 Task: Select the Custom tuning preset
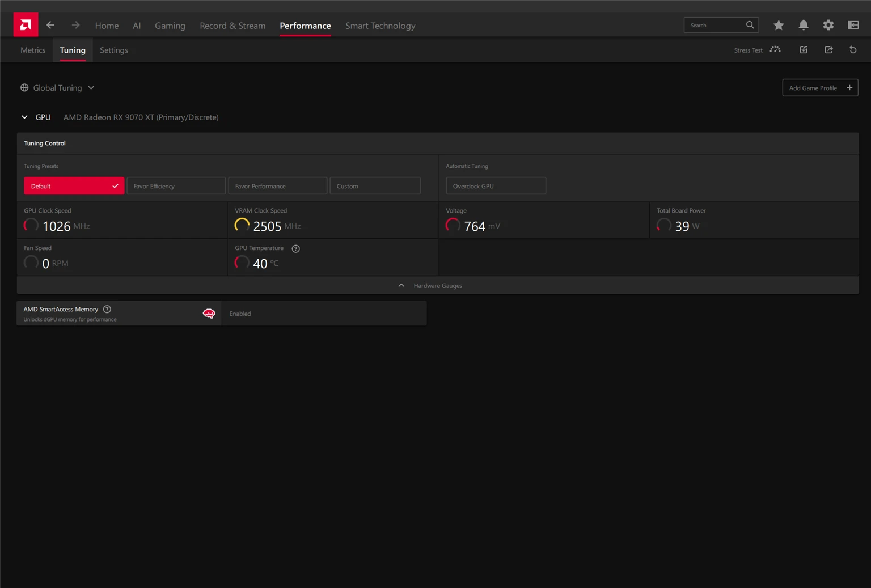click(x=375, y=186)
